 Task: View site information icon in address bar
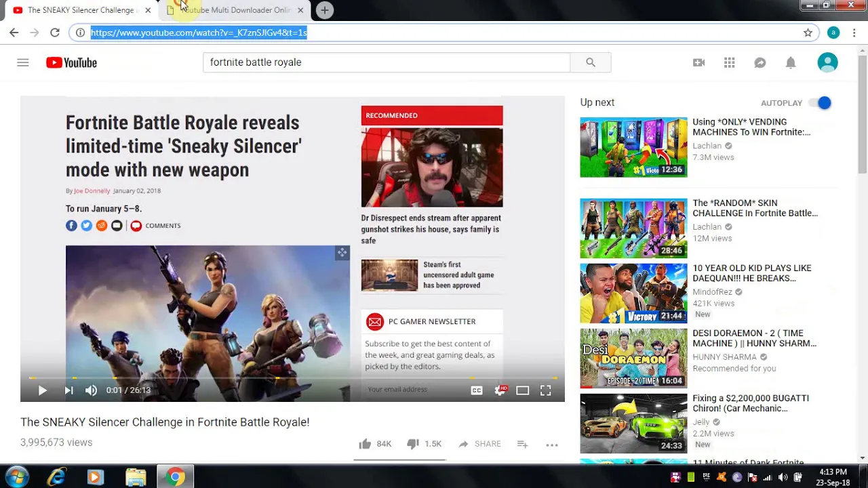[80, 33]
